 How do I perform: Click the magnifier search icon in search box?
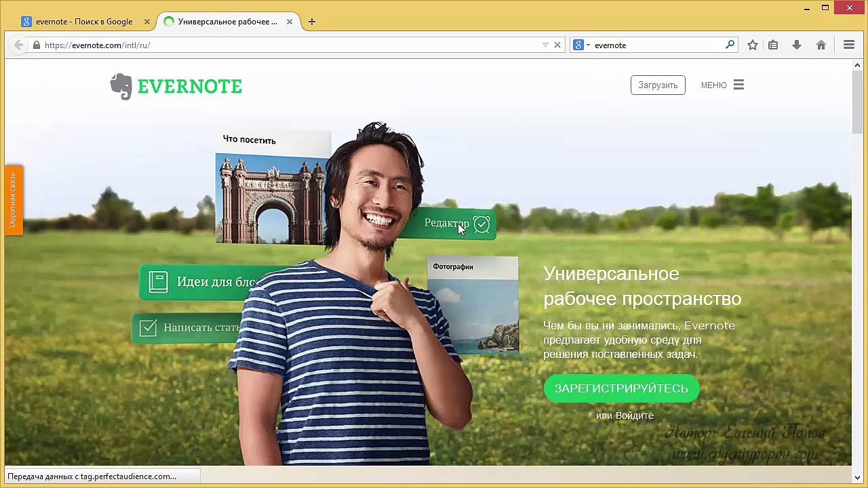(x=730, y=45)
